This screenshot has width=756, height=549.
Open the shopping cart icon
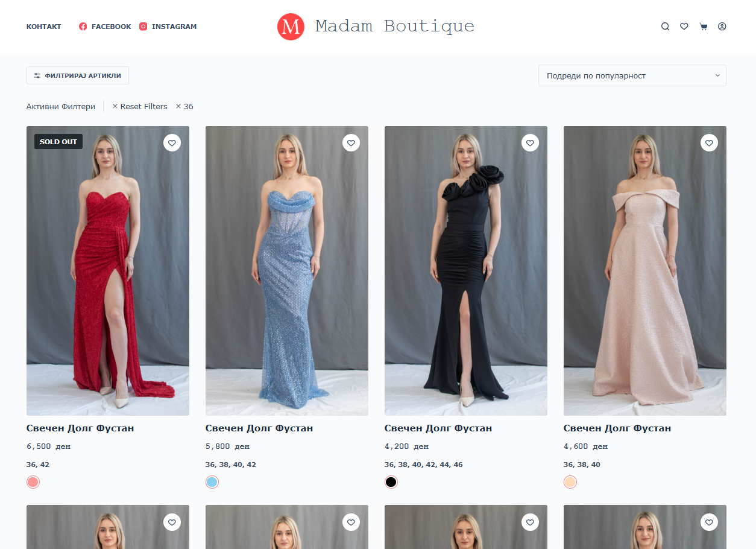tap(703, 27)
